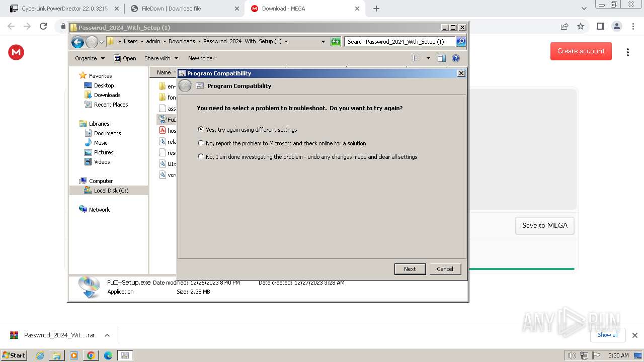Screen dimensions: 644x362
Task: Expand dropdown after Passwrod_2024_With_Setup breadcrumb
Action: click(x=286, y=42)
